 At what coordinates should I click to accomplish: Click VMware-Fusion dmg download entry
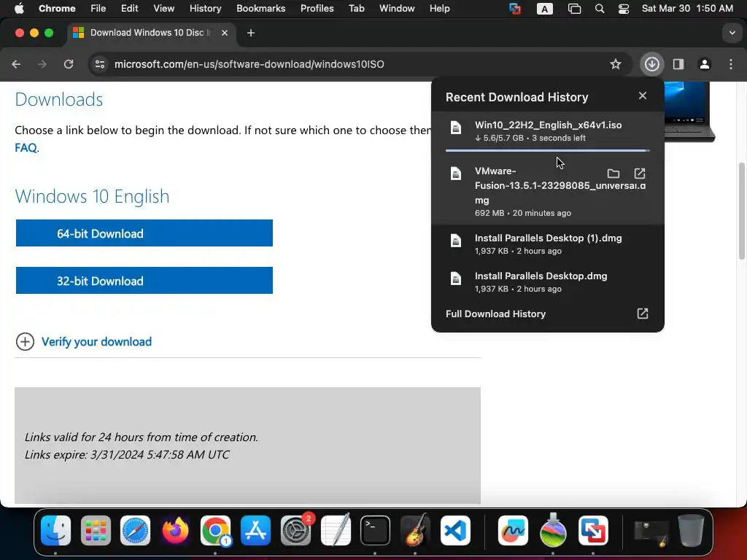[547, 192]
